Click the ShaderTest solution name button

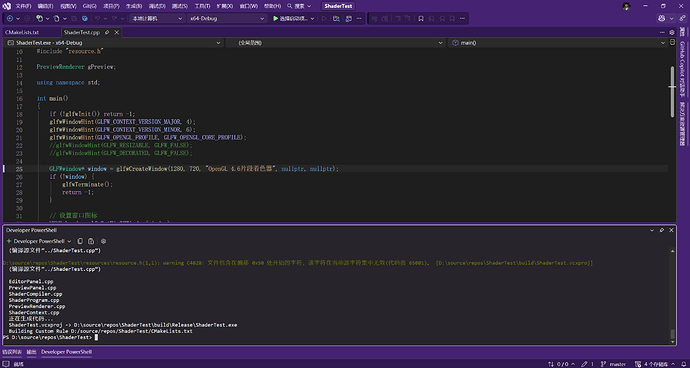point(338,6)
